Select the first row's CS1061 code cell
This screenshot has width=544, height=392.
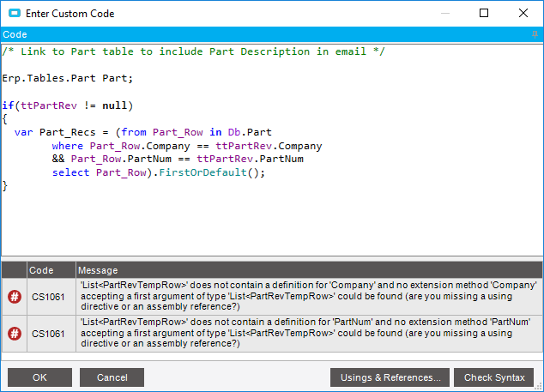51,297
